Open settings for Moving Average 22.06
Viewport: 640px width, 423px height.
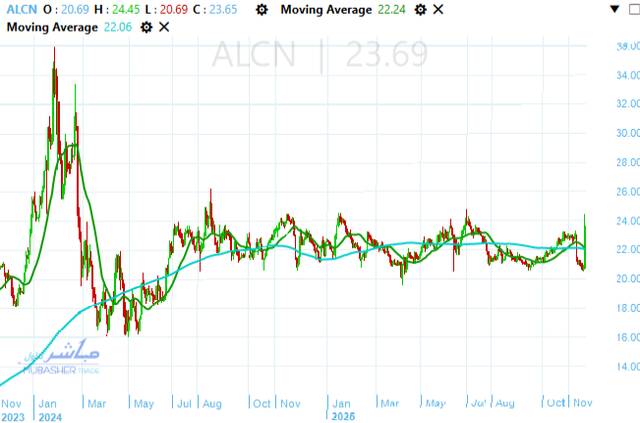[x=147, y=27]
